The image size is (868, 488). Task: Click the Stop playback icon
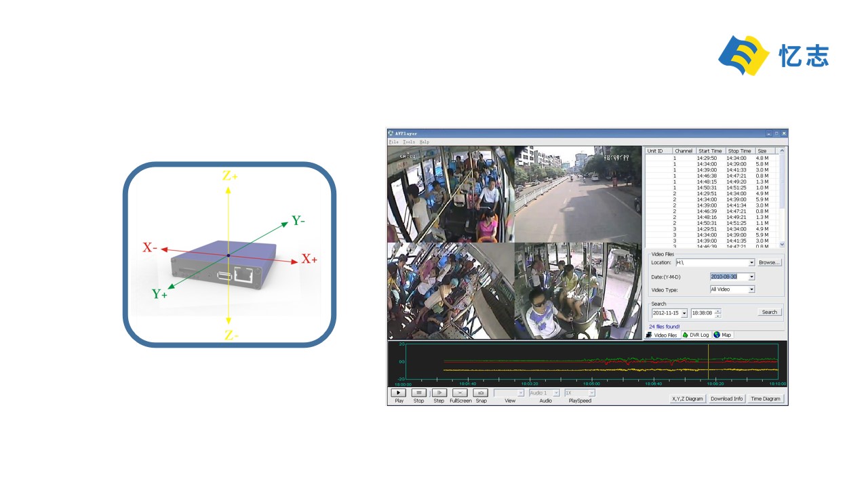coord(419,393)
